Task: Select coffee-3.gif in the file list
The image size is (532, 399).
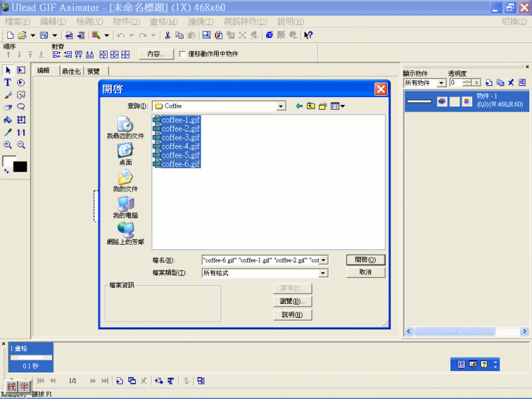Action: (180, 138)
